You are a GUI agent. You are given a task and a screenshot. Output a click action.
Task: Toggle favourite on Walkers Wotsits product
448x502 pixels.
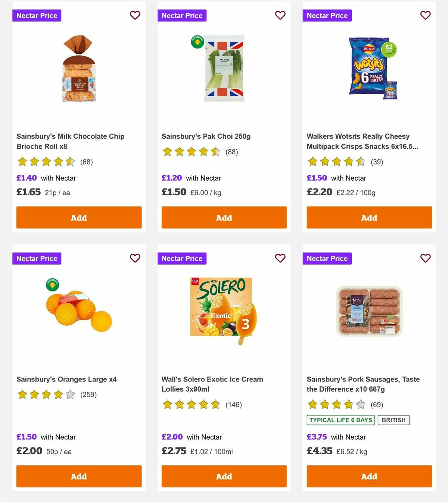click(x=425, y=15)
